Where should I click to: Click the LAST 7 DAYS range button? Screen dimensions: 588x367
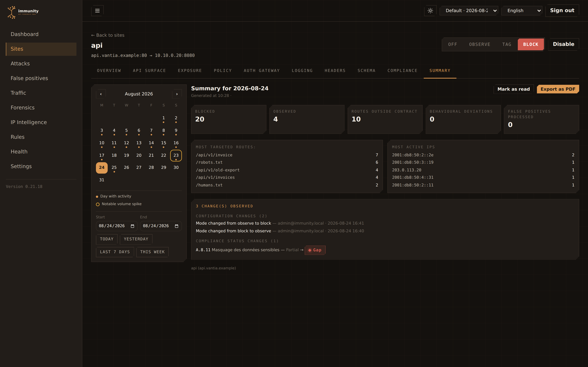coord(115,252)
